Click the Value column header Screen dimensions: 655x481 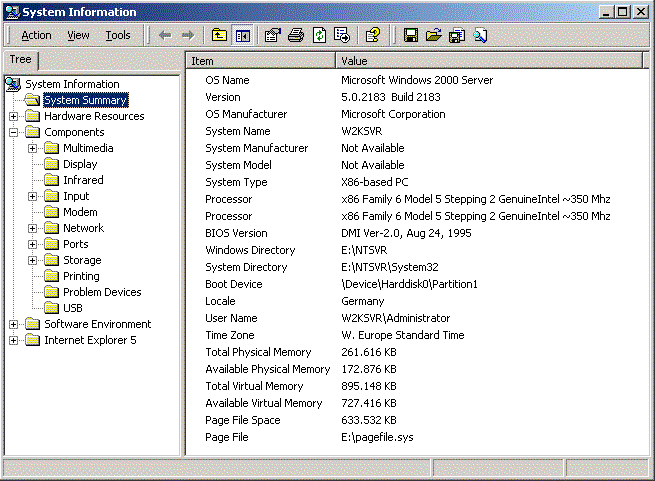490,61
